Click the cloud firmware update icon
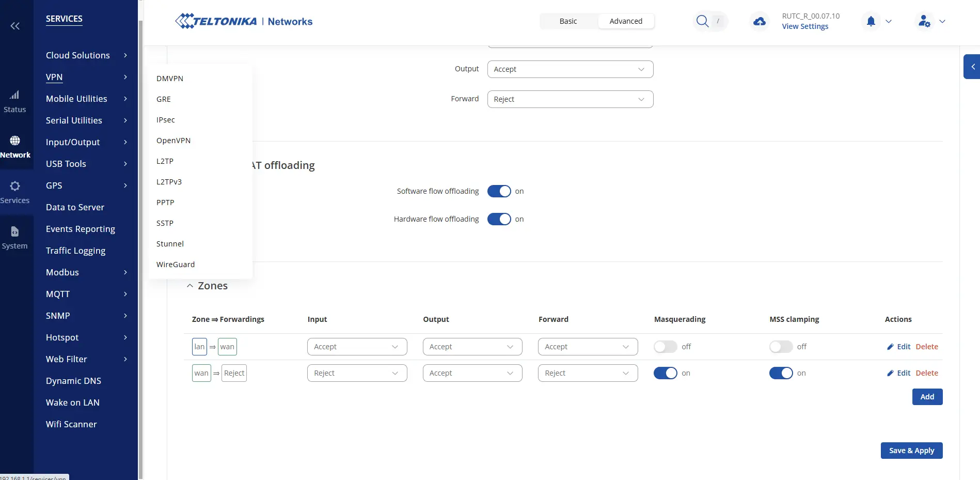The height and width of the screenshot is (480, 980). 760,21
